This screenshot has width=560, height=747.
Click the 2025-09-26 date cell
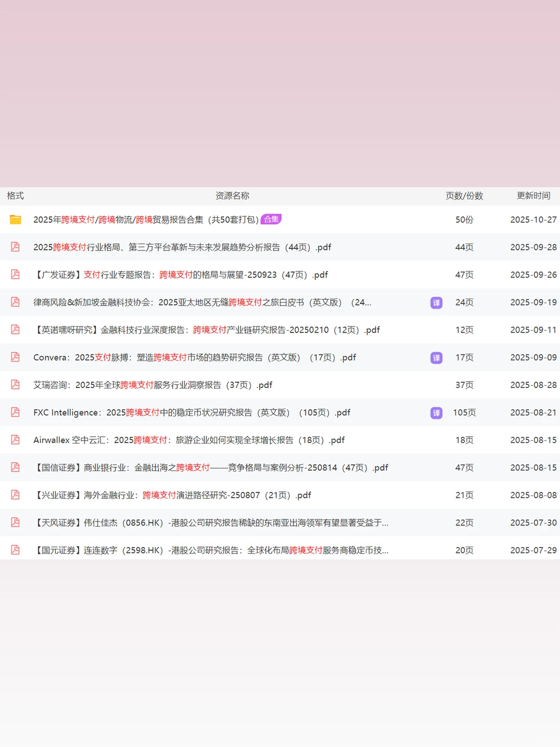(x=533, y=275)
